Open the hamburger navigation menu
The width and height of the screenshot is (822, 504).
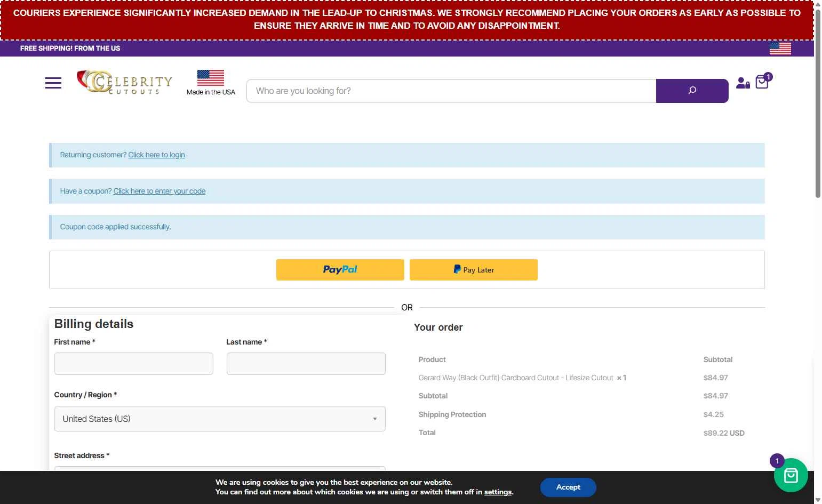pyautogui.click(x=53, y=83)
